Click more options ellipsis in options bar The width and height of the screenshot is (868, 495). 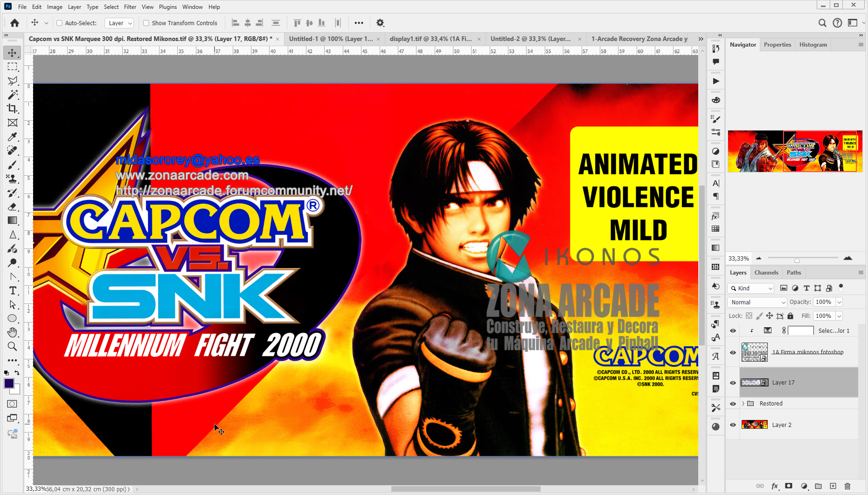[359, 23]
